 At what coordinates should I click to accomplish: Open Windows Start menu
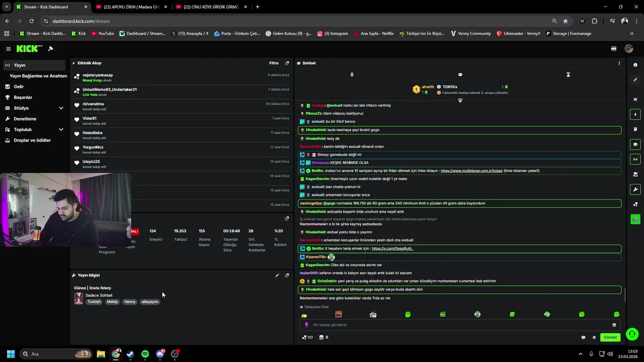(x=11, y=354)
